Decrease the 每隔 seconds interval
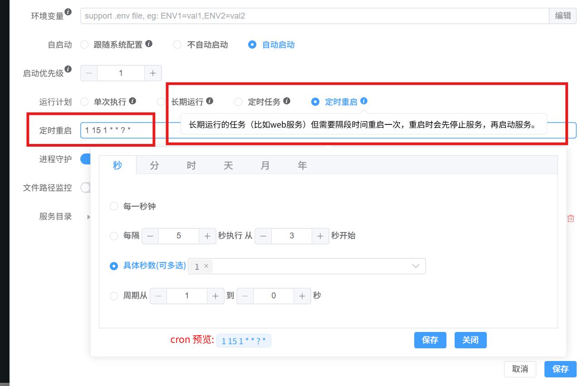The height and width of the screenshot is (386, 588). (150, 236)
